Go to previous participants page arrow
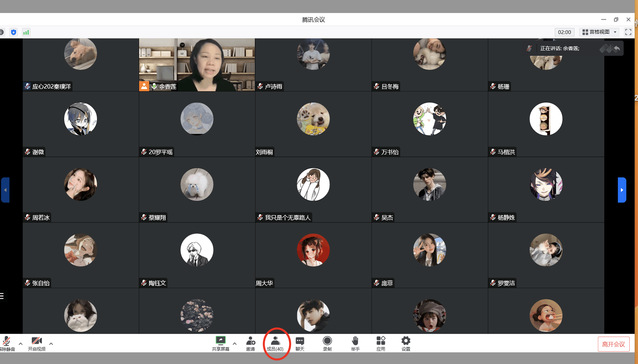This screenshot has width=638, height=364. (x=5, y=190)
